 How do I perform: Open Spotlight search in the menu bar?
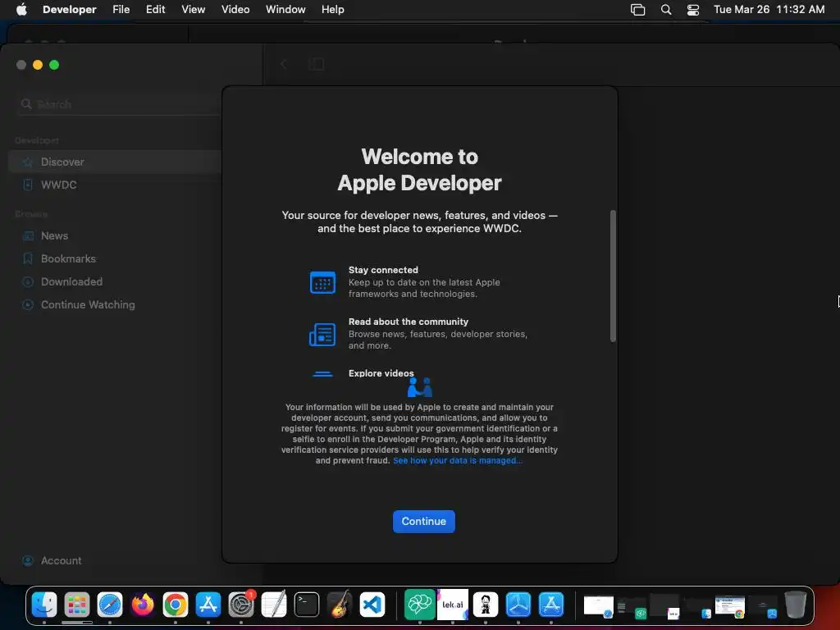click(x=666, y=10)
